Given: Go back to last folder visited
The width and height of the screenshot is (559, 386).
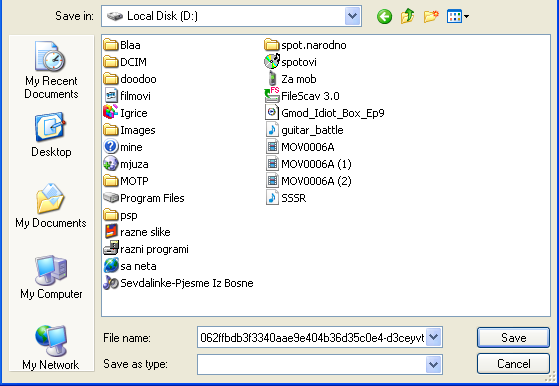Looking at the screenshot, I should [384, 16].
